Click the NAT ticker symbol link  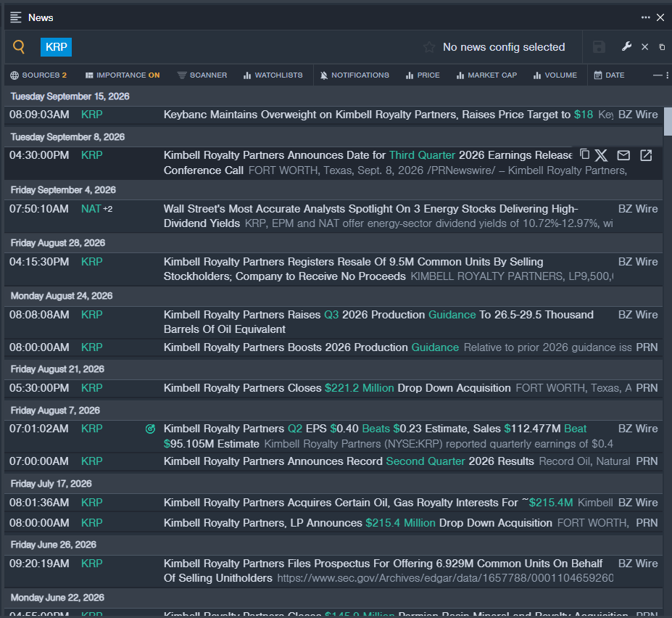[x=91, y=209]
